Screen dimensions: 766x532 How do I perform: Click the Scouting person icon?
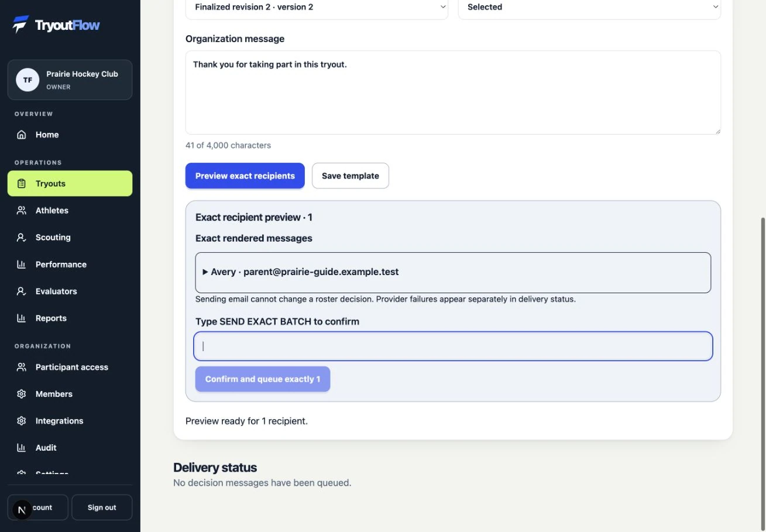tap(22, 238)
